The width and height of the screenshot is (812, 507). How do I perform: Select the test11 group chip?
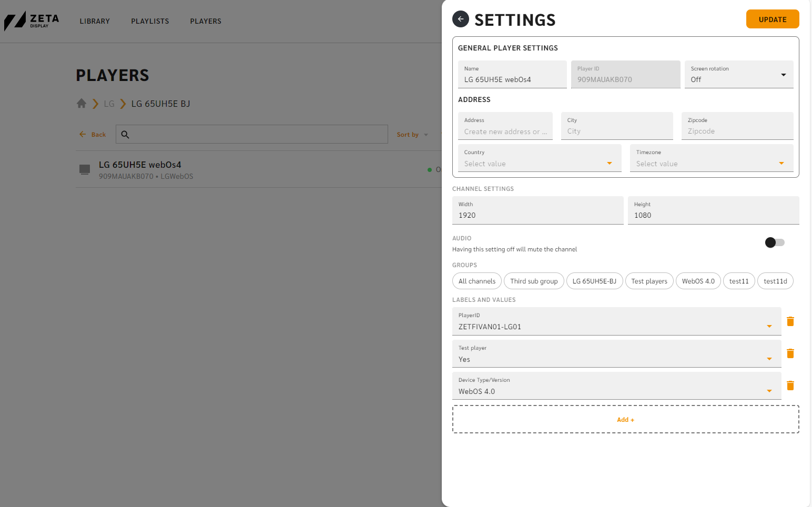739,281
